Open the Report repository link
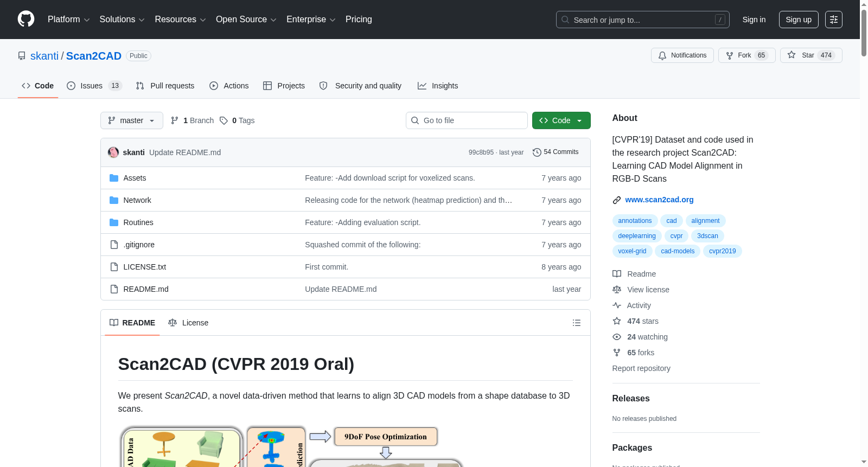868x467 pixels. [x=641, y=368]
